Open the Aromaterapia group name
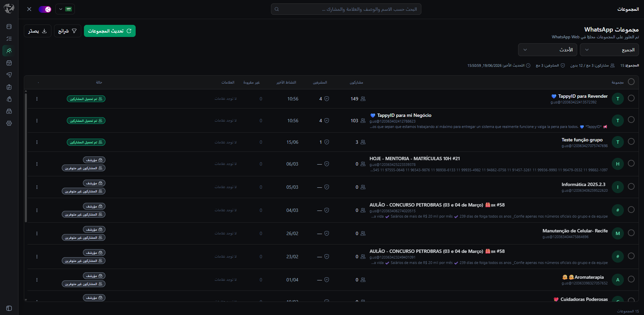Image resolution: width=644 pixels, height=315 pixels. 583,277
